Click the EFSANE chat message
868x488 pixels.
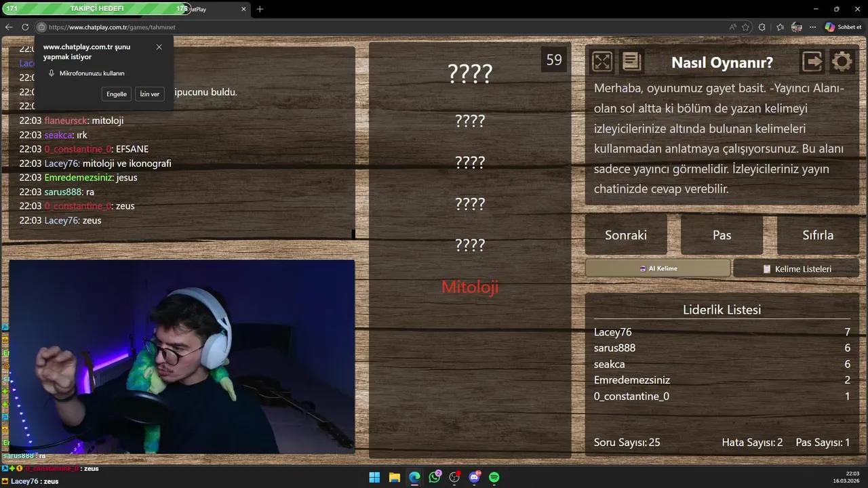point(83,149)
